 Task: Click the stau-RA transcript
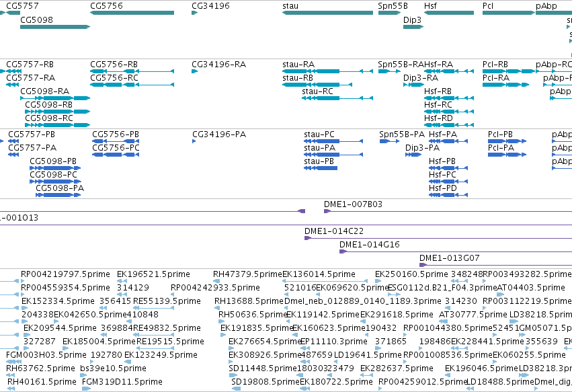click(327, 71)
